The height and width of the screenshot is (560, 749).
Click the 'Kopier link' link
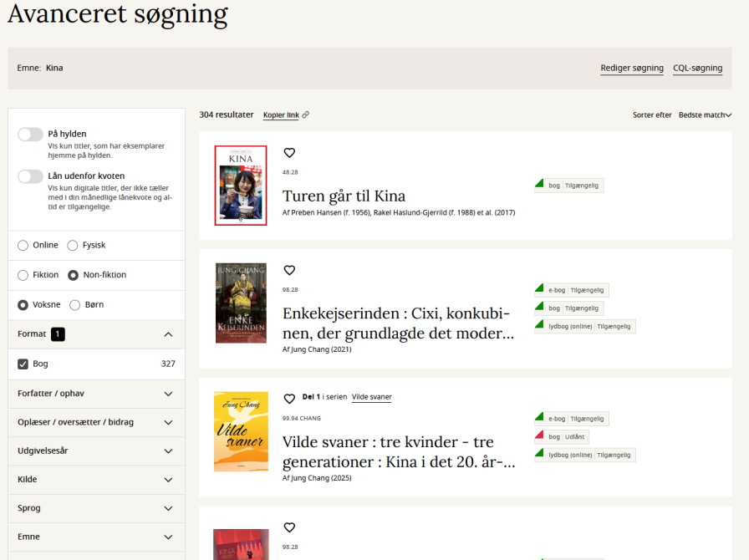[281, 115]
